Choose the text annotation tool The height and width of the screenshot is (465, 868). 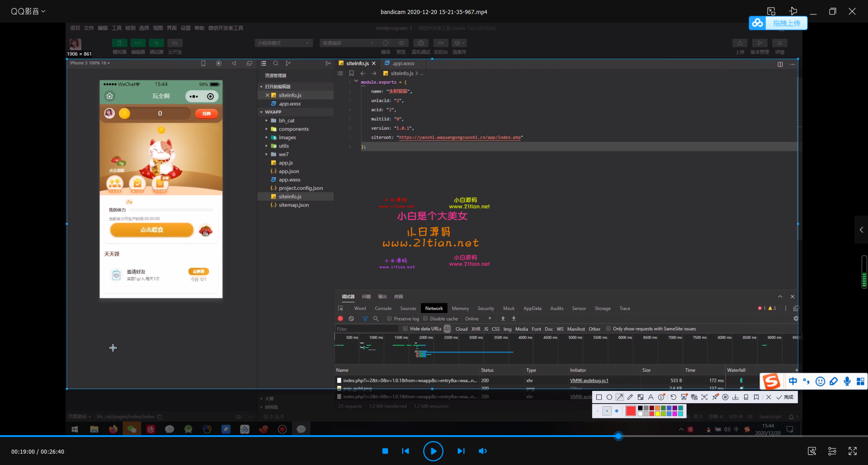pos(651,397)
